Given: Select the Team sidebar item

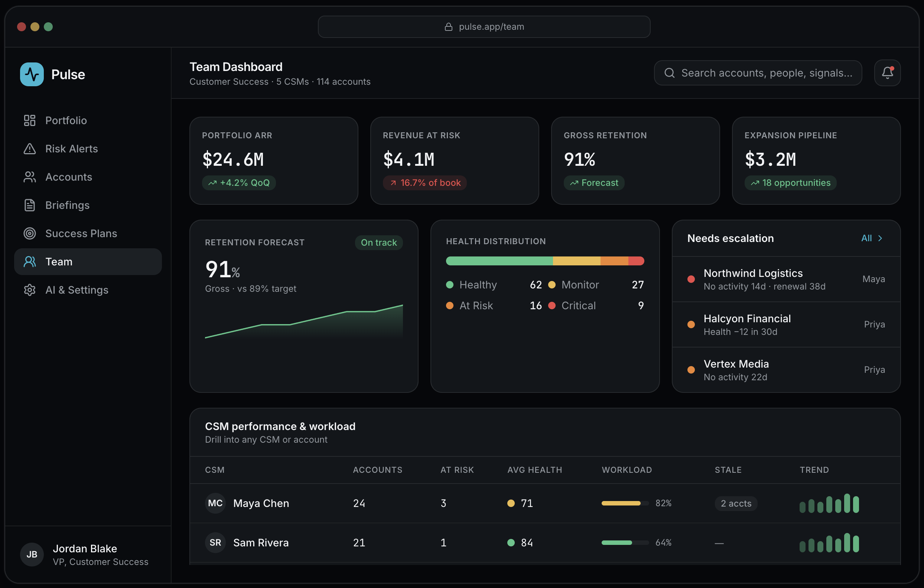Looking at the screenshot, I should (x=88, y=262).
